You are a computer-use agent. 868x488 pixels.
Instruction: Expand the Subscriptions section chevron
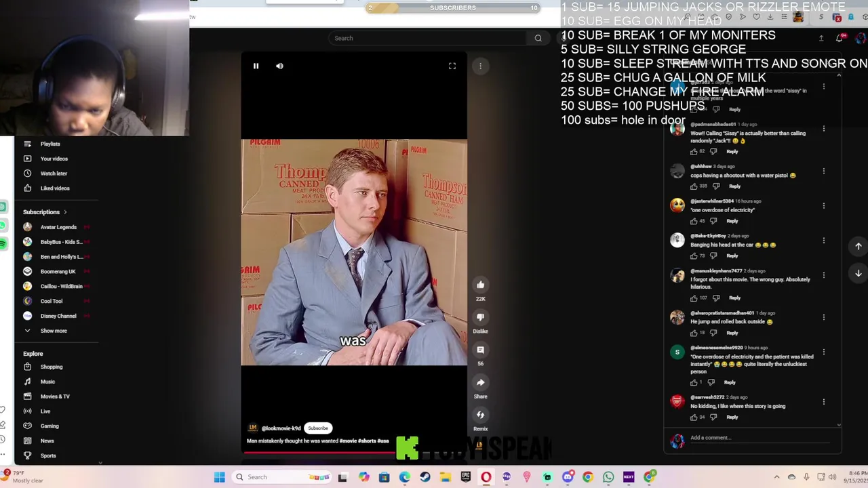point(65,212)
